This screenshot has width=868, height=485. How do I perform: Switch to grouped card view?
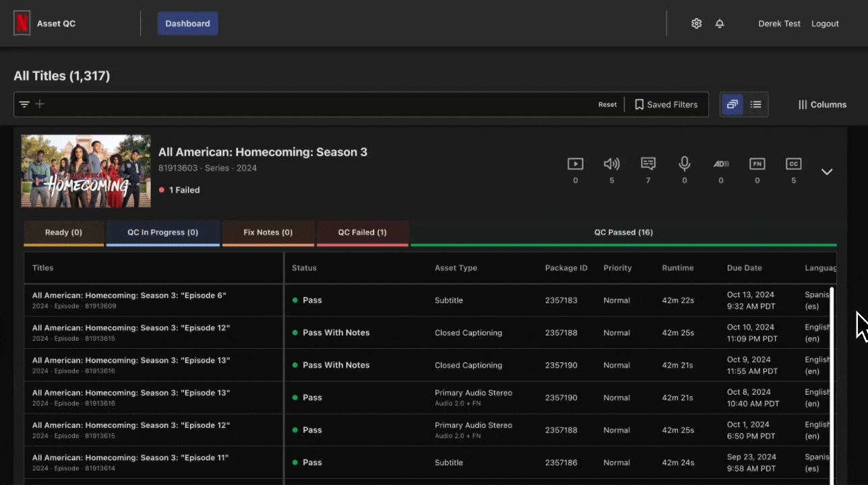point(733,104)
